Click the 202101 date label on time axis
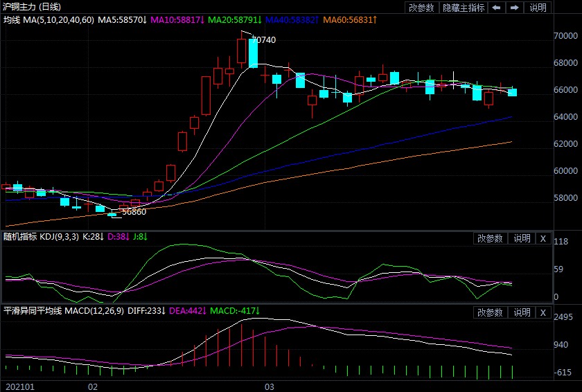 click(19, 385)
